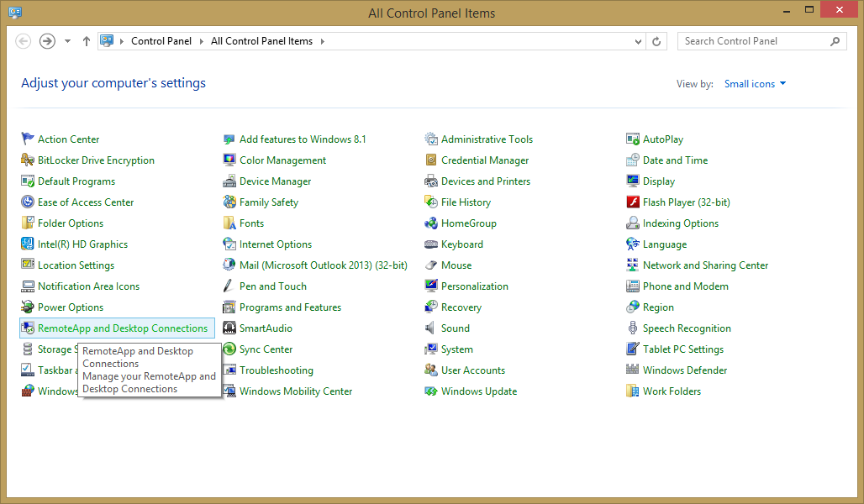Image resolution: width=864 pixels, height=504 pixels.
Task: Open HomeGroup settings
Action: click(x=467, y=223)
